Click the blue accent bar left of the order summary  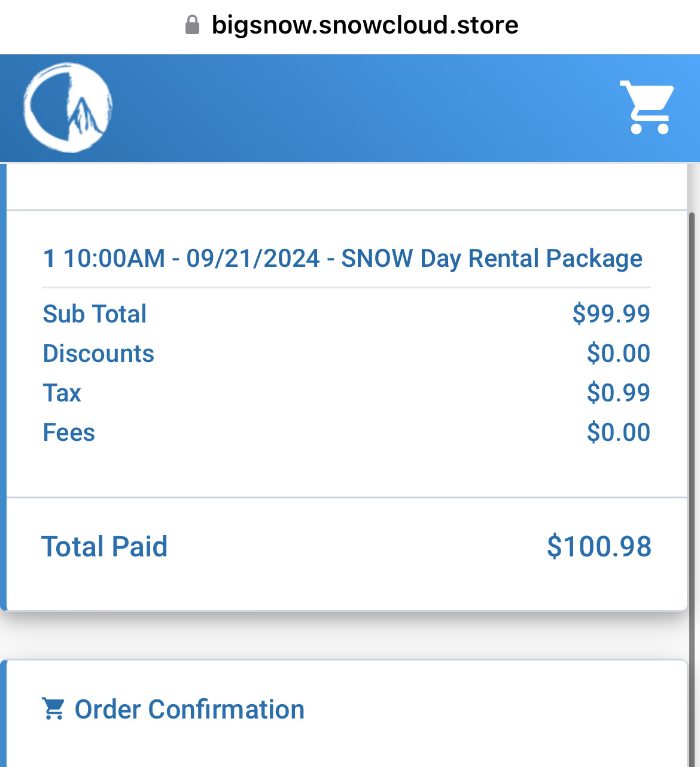tap(3, 389)
